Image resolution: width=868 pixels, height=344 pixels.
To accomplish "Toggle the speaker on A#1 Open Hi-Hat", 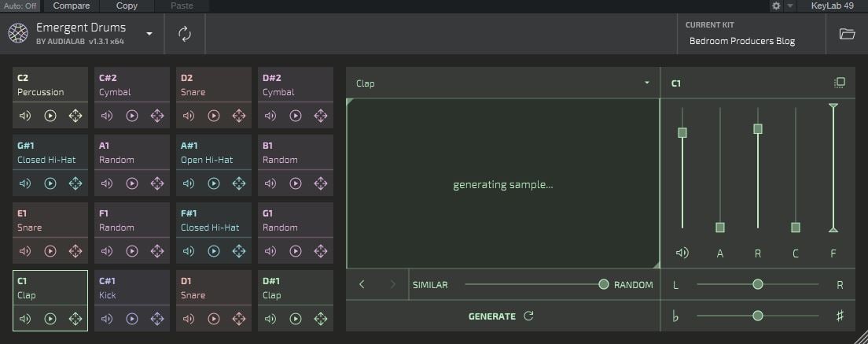I will 189,183.
